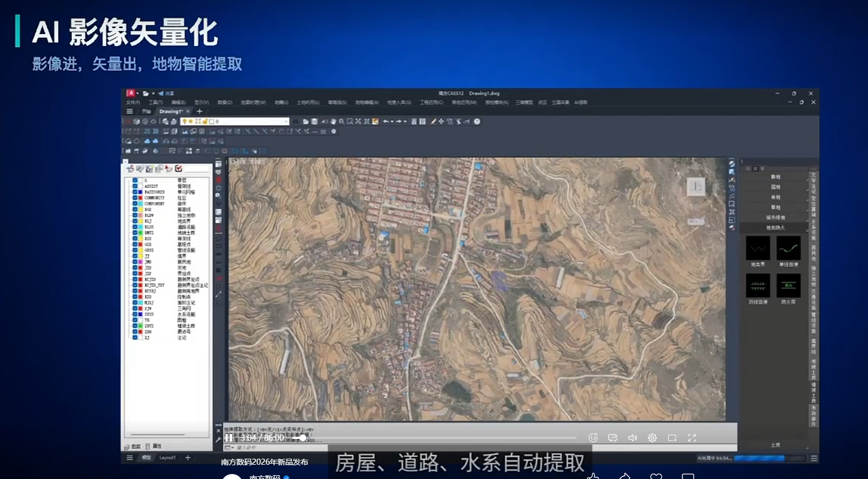868x479 pixels.
Task: Select the 单线田埂 symbol thumbnail
Action: [788, 248]
